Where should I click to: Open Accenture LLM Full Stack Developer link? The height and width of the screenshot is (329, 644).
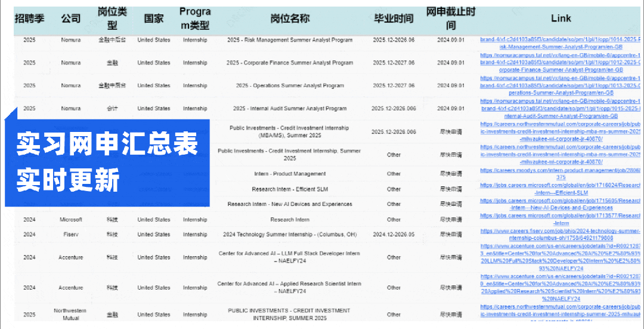561,257
